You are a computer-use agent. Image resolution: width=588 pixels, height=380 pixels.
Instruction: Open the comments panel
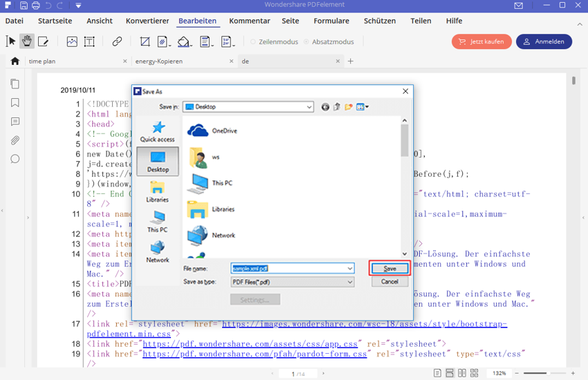point(15,122)
